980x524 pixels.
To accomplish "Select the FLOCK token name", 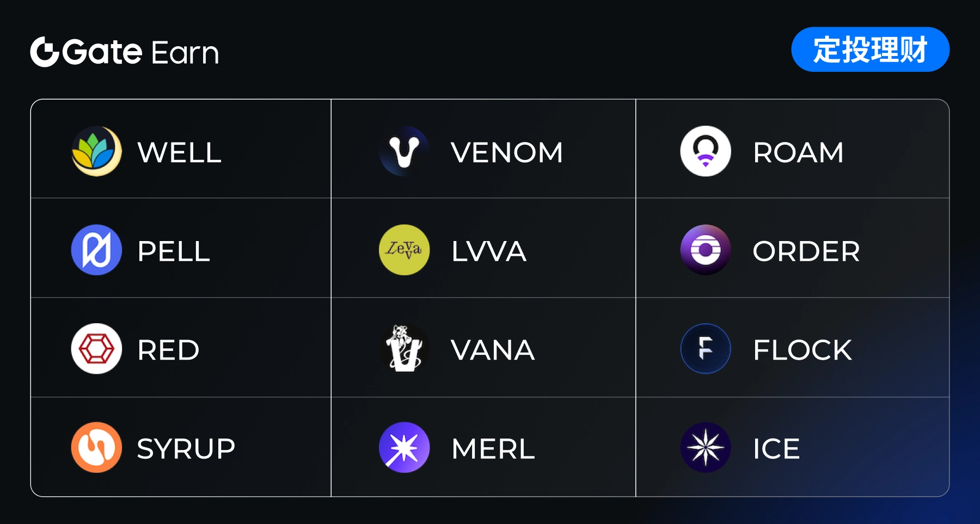I will [x=803, y=350].
